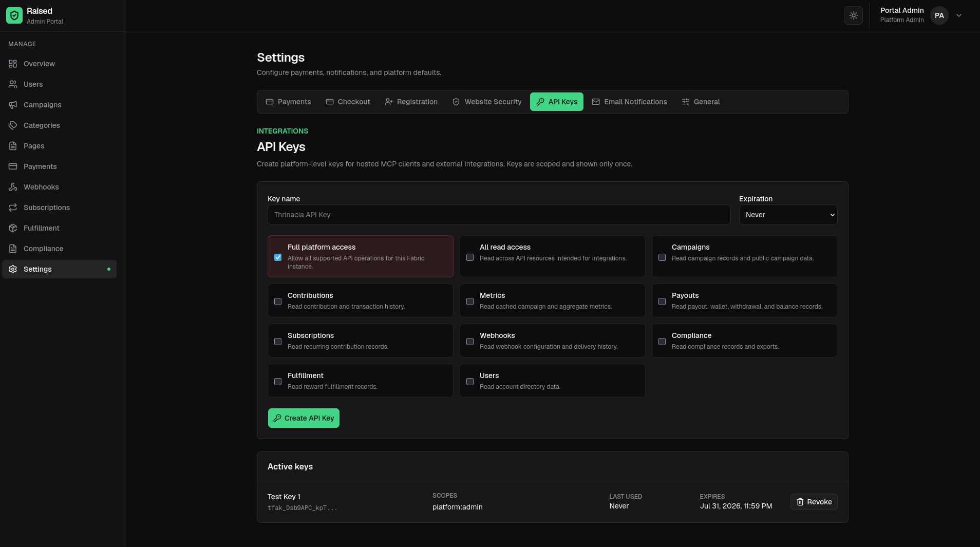Click the Categories tag icon
Viewport: 980px width, 547px height.
(x=13, y=125)
